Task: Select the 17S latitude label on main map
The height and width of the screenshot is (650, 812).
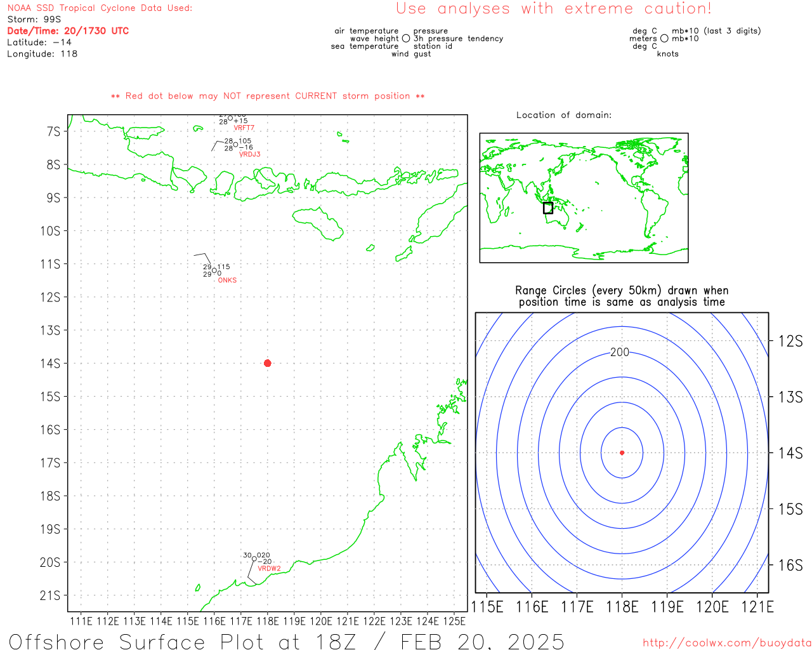Action: tap(50, 463)
